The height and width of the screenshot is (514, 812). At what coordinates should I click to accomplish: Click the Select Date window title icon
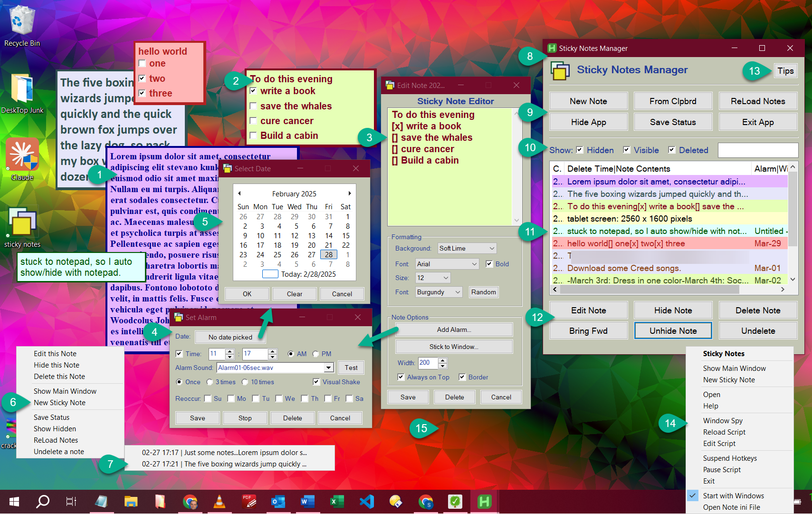click(228, 168)
